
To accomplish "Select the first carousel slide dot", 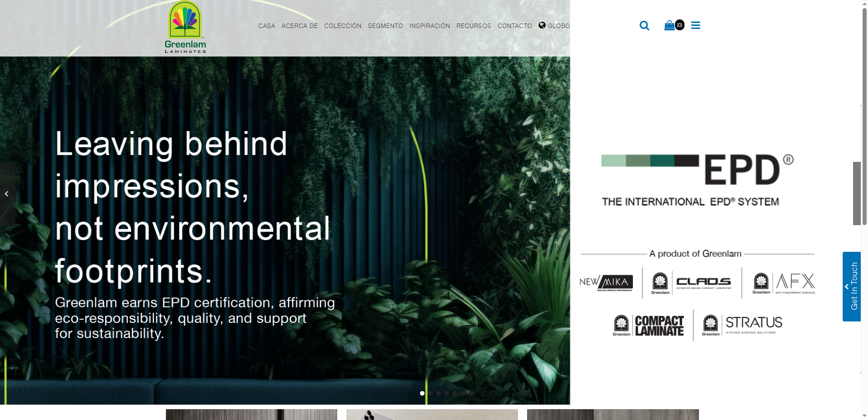I will [x=422, y=393].
